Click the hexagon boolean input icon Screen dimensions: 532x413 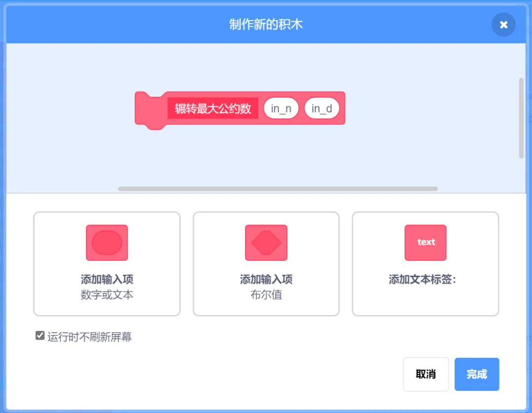click(266, 243)
